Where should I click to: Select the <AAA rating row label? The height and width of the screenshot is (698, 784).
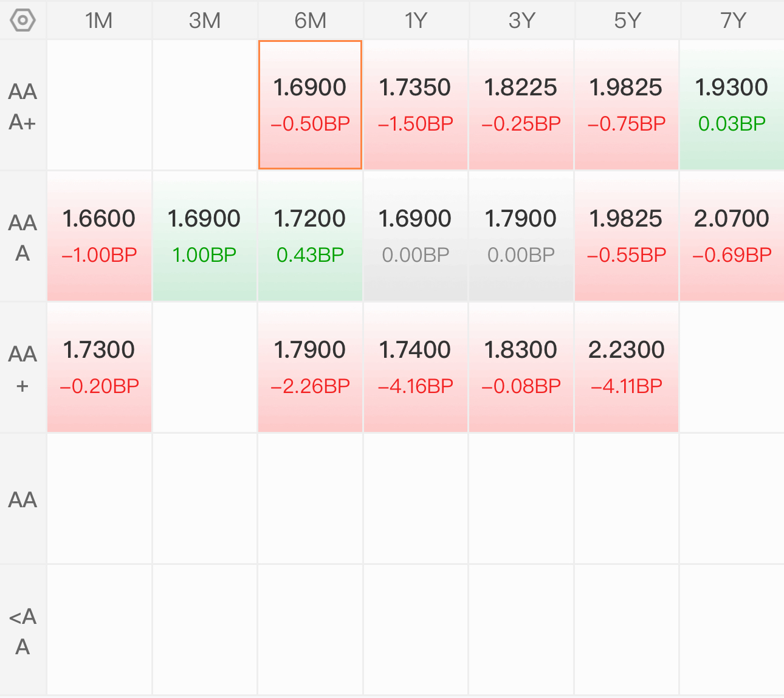22,631
